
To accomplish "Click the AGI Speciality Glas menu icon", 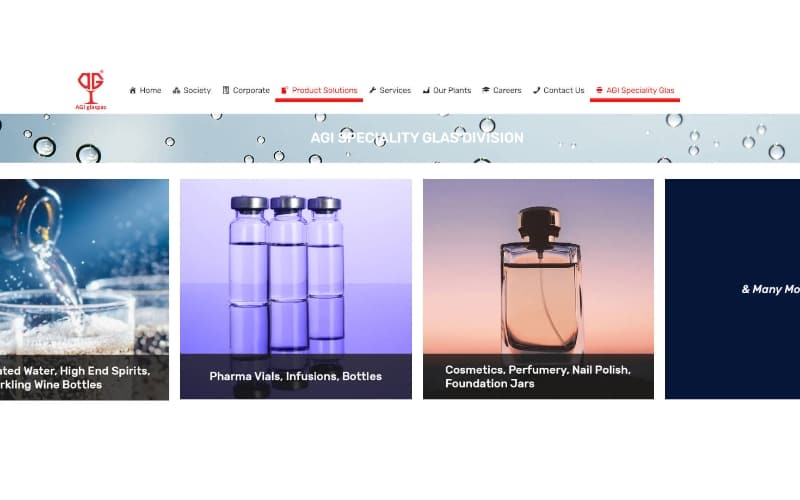I will pyautogui.click(x=599, y=90).
